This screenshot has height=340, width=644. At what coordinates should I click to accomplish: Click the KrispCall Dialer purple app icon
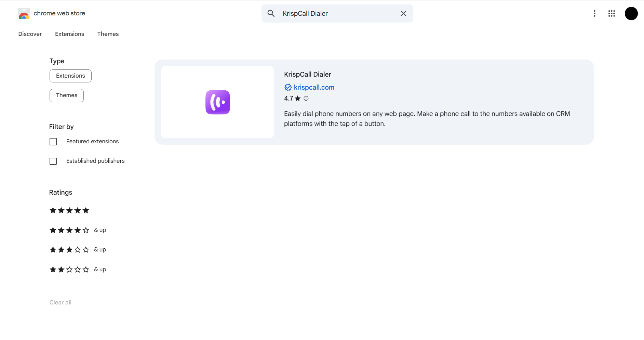click(218, 102)
